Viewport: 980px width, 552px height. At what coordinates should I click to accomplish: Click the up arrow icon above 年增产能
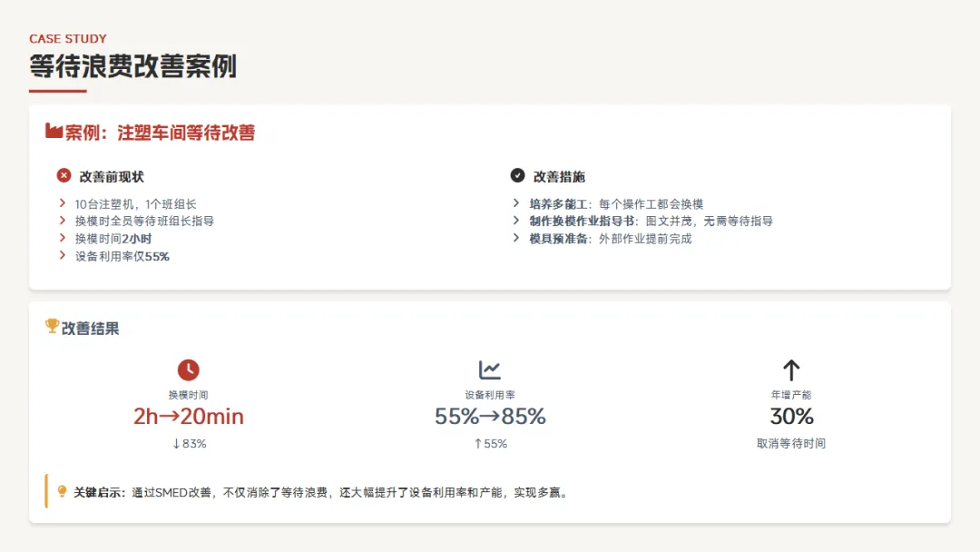pos(791,370)
